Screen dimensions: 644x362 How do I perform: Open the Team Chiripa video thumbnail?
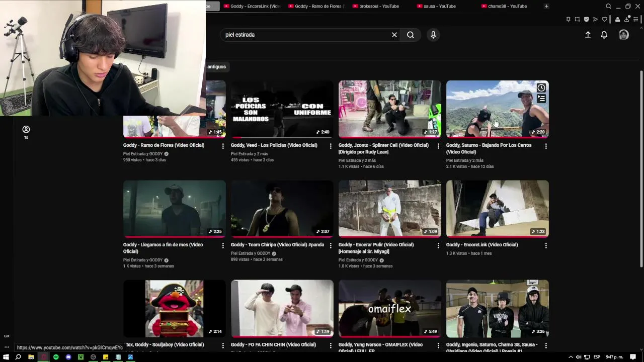pos(282,209)
